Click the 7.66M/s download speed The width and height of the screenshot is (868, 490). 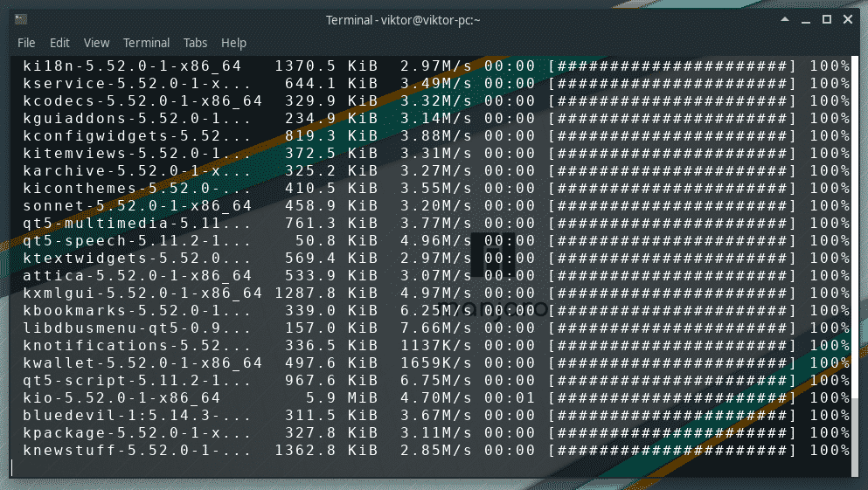tap(436, 328)
